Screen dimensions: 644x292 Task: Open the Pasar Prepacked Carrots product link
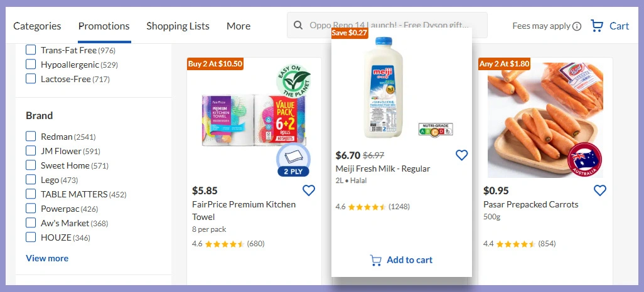pos(531,204)
